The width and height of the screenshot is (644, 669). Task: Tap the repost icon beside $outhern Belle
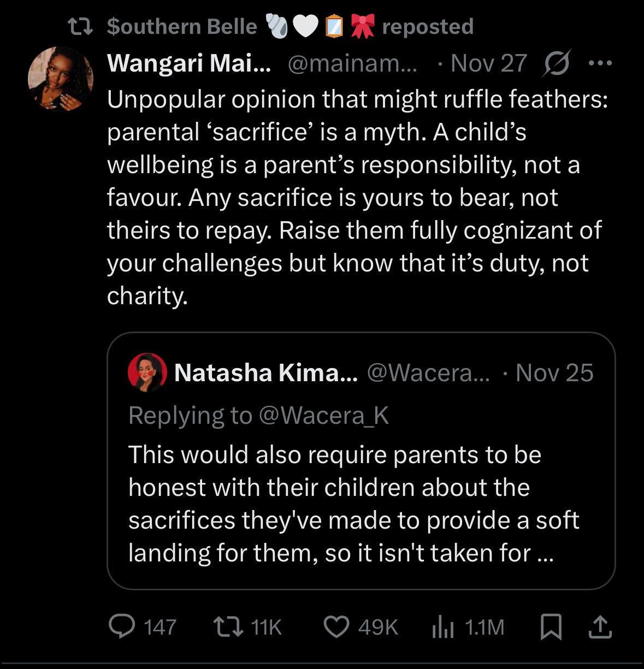tap(80, 26)
